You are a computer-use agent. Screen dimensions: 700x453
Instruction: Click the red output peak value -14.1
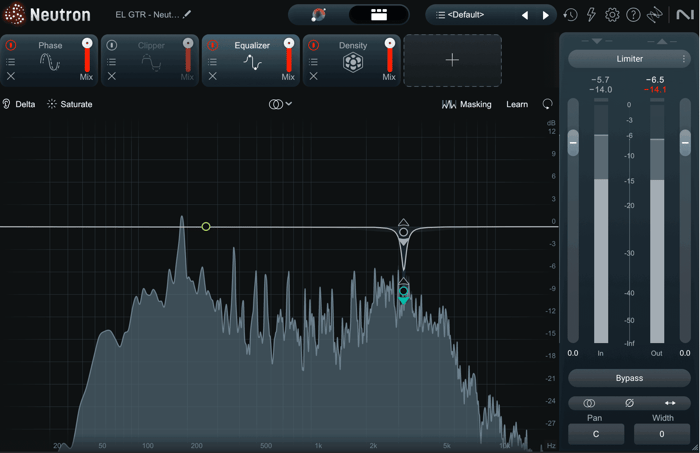(x=655, y=90)
